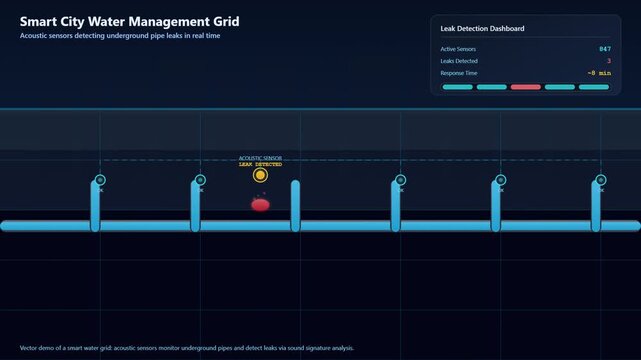
Task: Click the red leak blob above the main pipe
Action: (260, 204)
